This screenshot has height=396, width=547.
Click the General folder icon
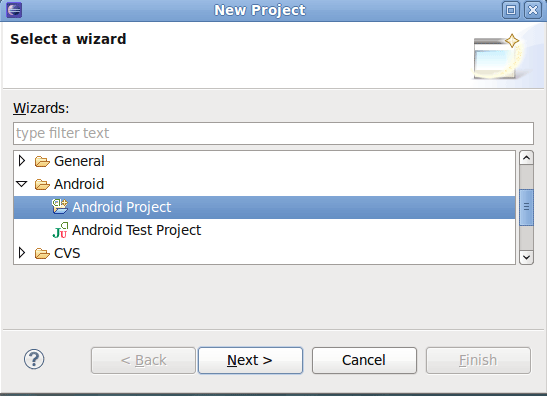pos(42,162)
